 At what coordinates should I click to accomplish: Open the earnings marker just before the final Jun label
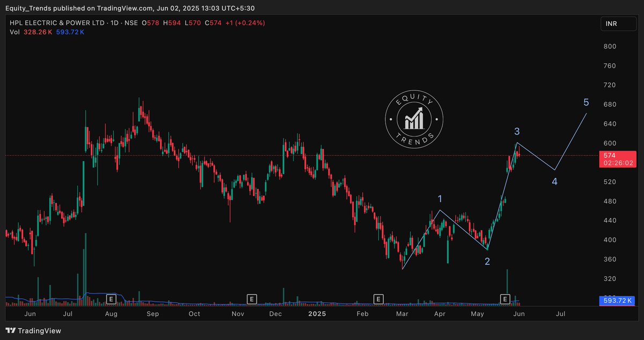tap(505, 298)
